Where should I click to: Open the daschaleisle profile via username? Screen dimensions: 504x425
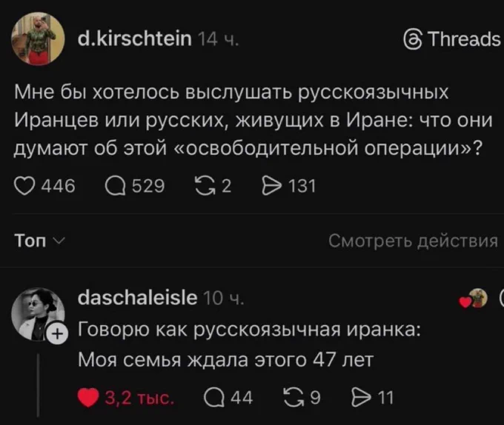pyautogui.click(x=138, y=298)
